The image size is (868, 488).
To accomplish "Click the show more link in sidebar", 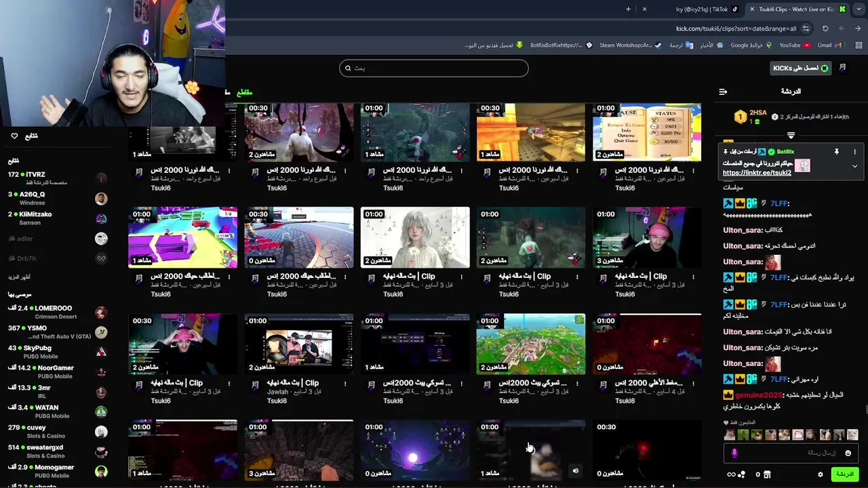I will point(19,277).
